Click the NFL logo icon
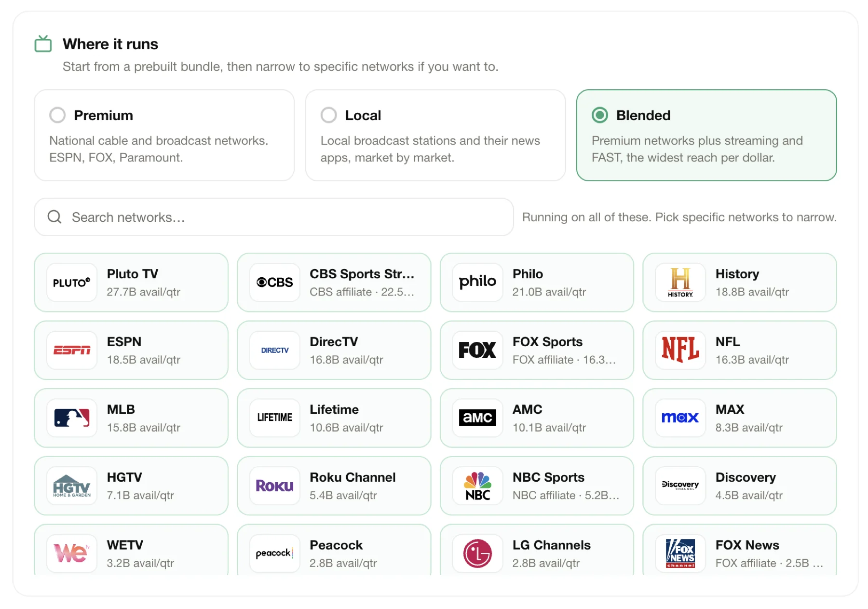Screen dimensions: 868x609 680,350
